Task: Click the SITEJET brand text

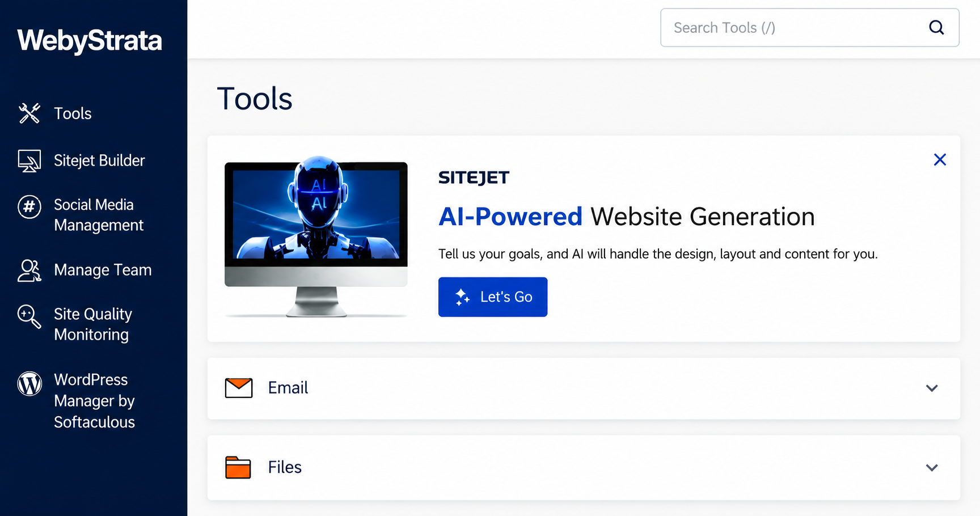Action: [474, 177]
